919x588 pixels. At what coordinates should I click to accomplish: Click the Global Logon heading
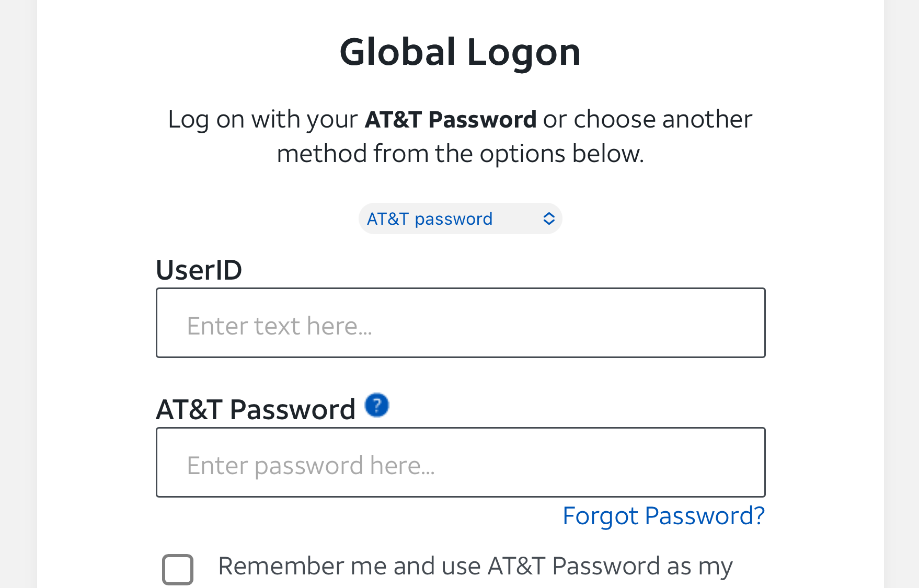point(460,52)
